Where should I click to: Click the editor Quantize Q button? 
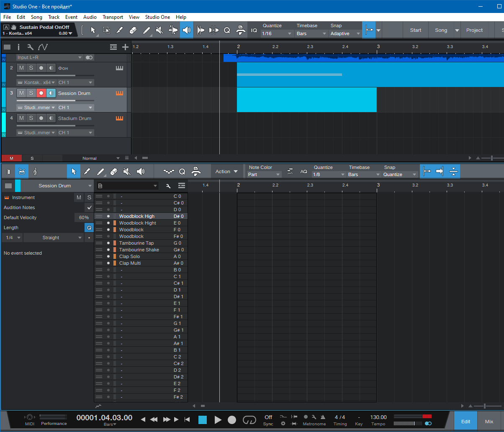pyautogui.click(x=182, y=171)
